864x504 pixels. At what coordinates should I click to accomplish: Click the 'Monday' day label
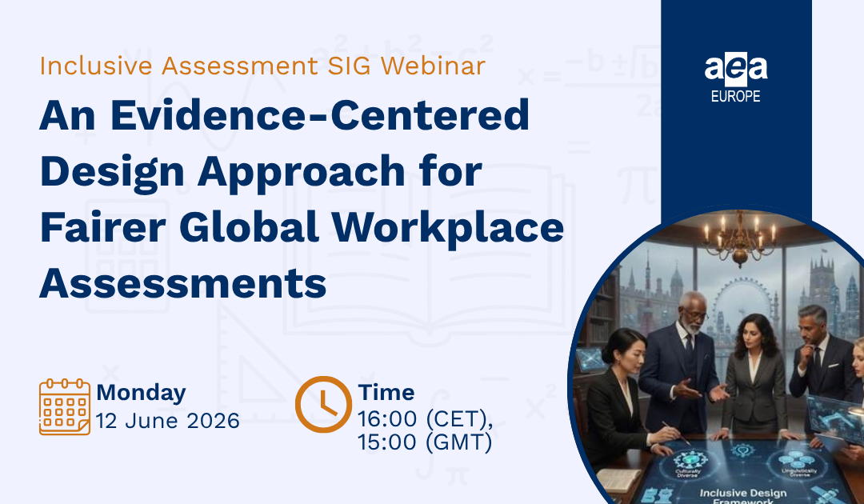[x=141, y=393]
